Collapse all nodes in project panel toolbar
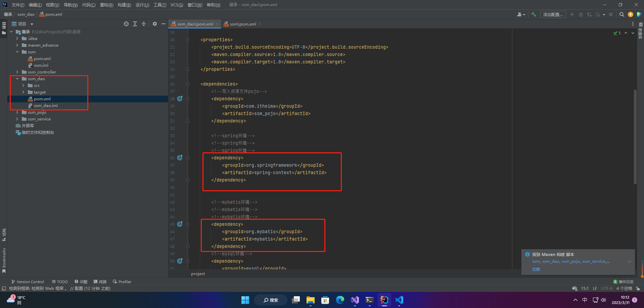 (x=144, y=24)
